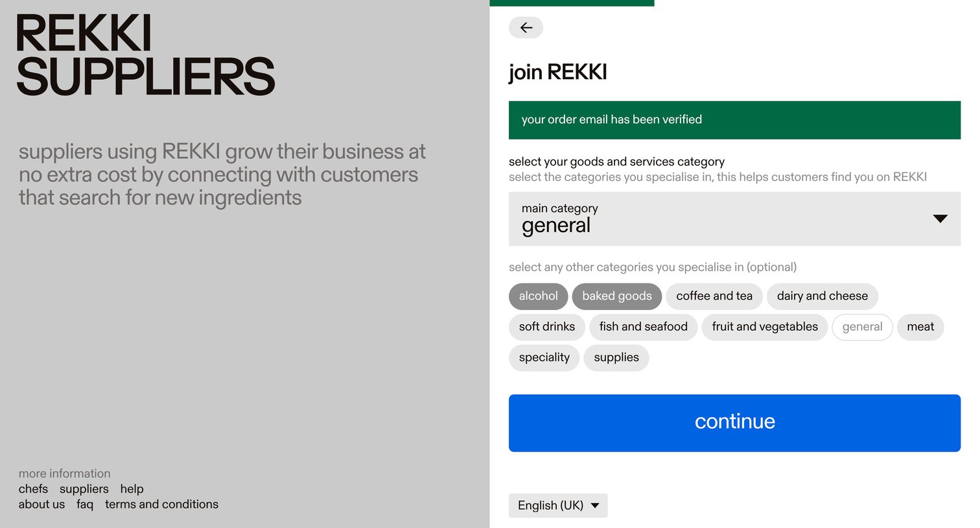Open the chefs footer link
The image size is (980, 528).
[33, 489]
